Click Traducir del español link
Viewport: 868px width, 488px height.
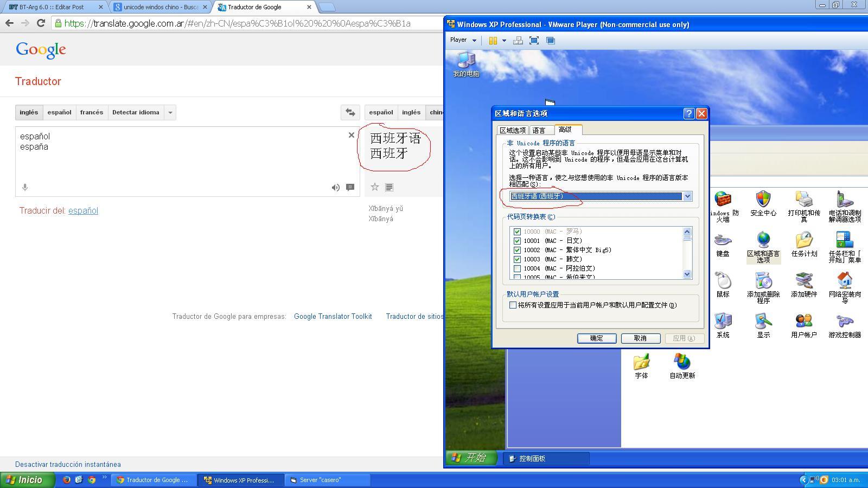pos(83,210)
